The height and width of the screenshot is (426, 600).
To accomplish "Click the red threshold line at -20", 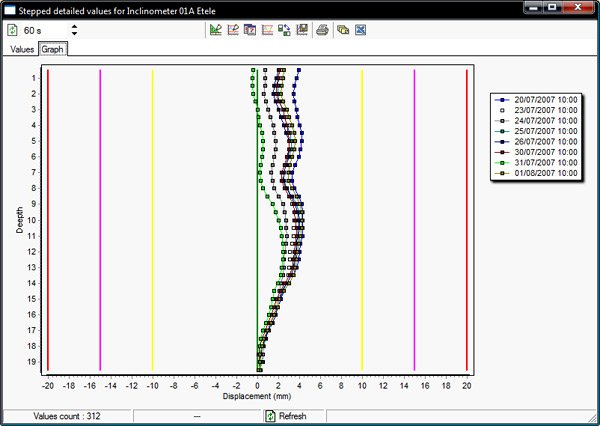I will (48, 220).
